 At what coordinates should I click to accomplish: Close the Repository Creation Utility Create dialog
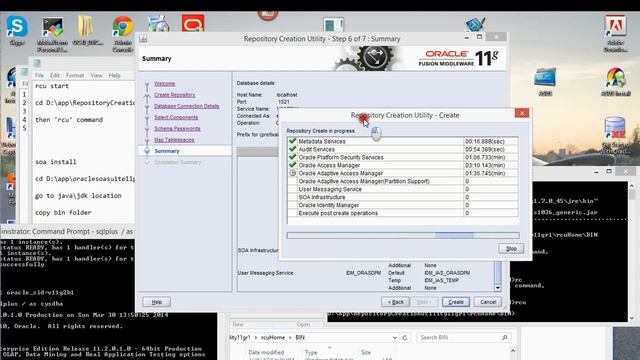pos(522,113)
